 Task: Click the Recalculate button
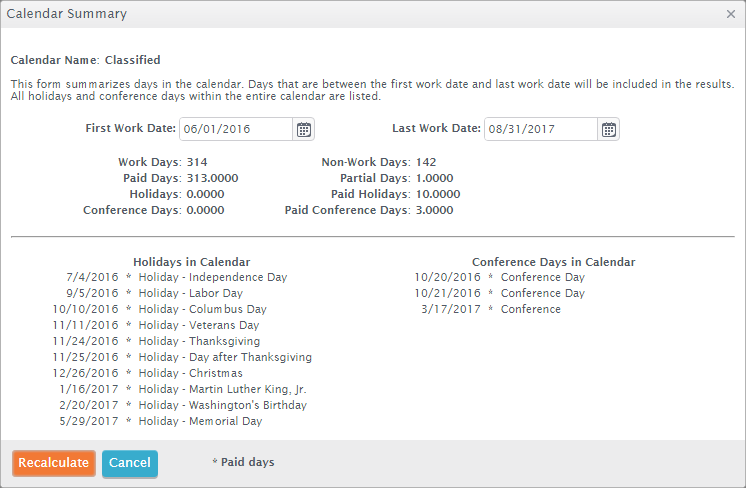(54, 463)
